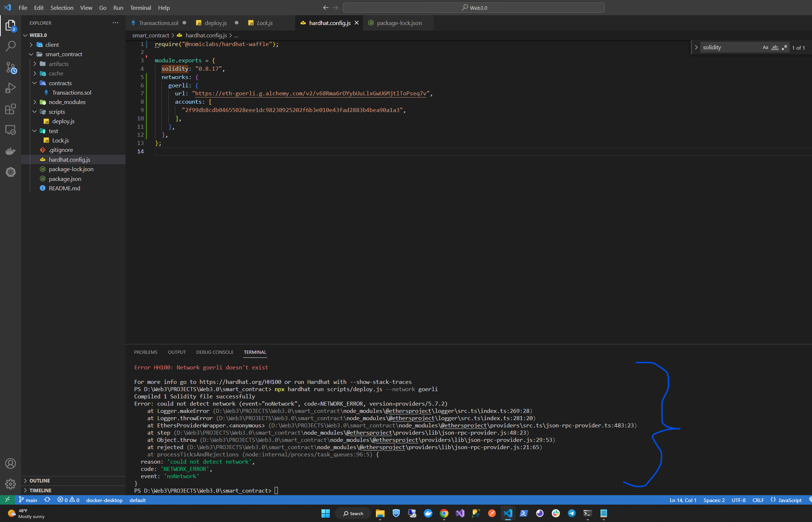Open the Docker view in activity bar

click(11, 151)
